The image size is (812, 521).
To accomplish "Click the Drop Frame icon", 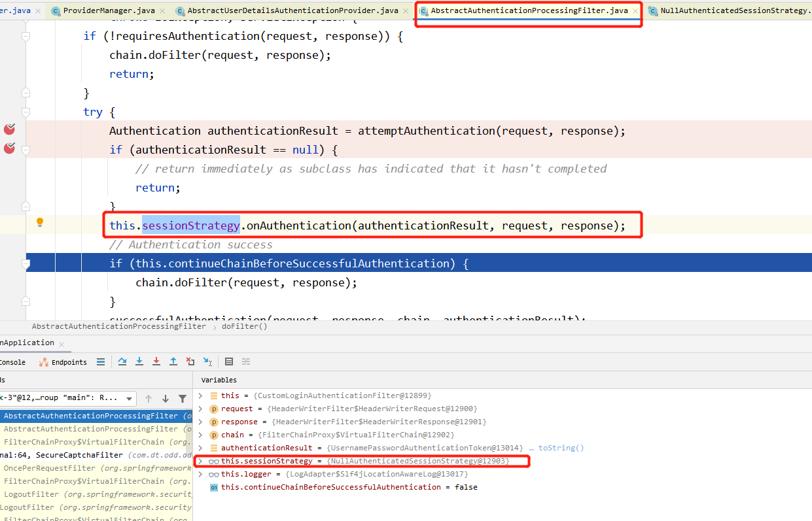I will tap(191, 361).
